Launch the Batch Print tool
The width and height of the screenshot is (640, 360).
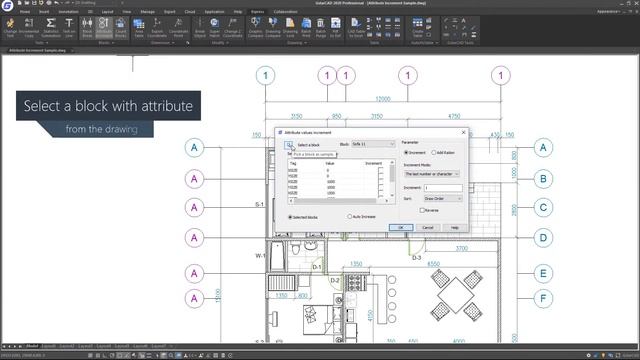[306, 27]
